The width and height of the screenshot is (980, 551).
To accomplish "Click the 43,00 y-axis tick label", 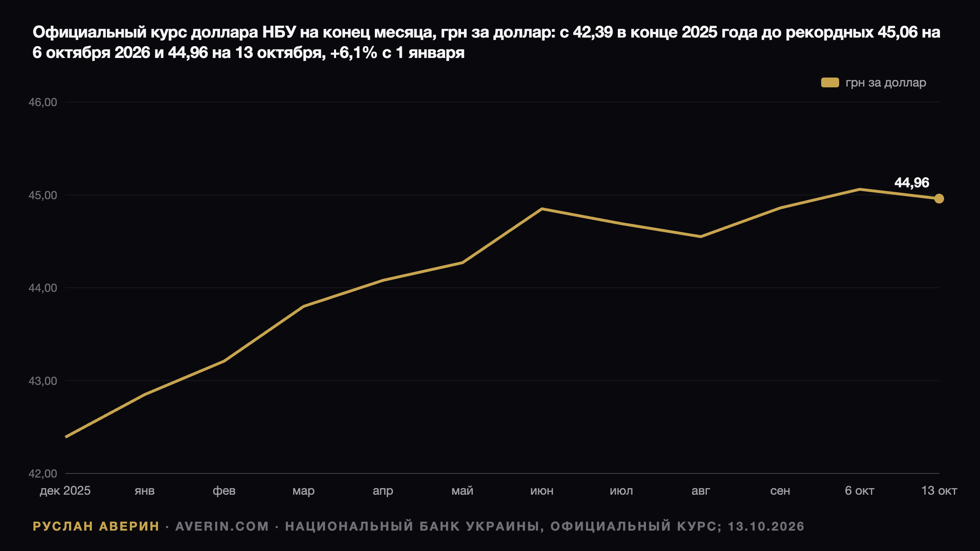I will (42, 381).
